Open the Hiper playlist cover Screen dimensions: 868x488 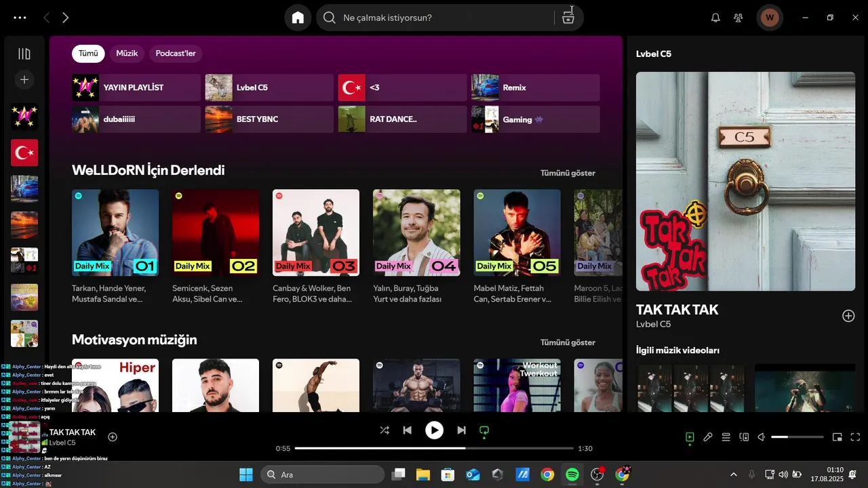[x=115, y=385]
